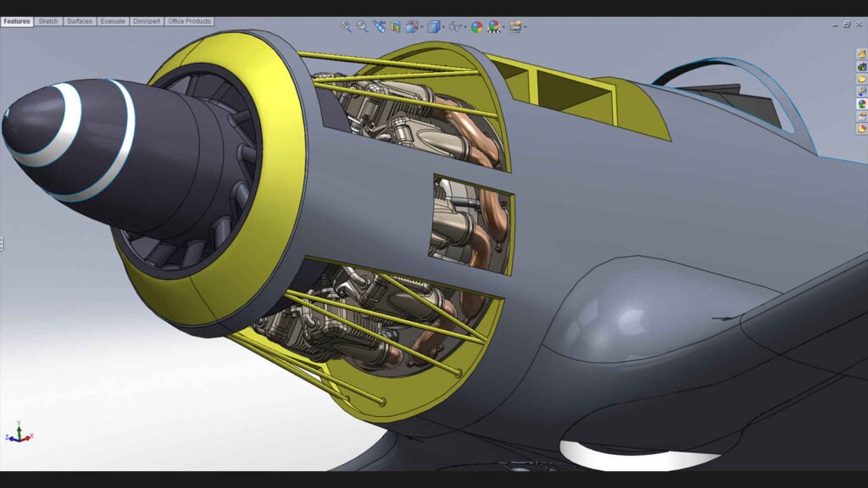
Task: Open the Design Library task pane
Action: (x=861, y=66)
